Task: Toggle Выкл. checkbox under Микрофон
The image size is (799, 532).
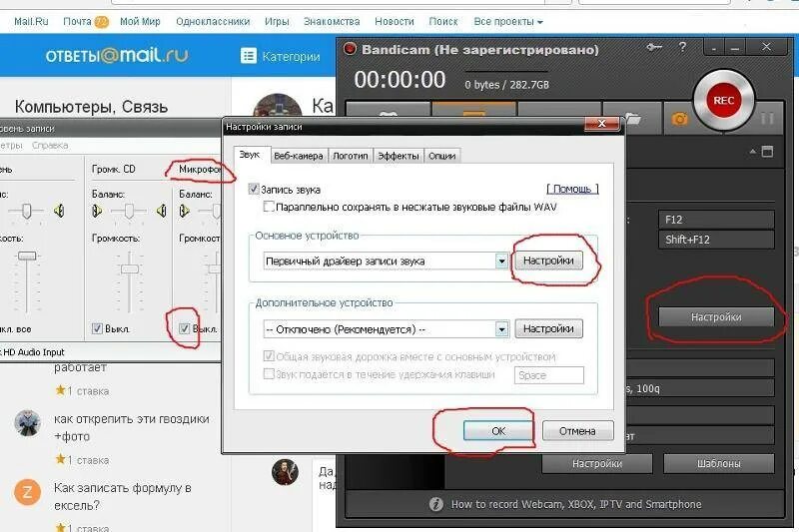Action: click(185, 328)
